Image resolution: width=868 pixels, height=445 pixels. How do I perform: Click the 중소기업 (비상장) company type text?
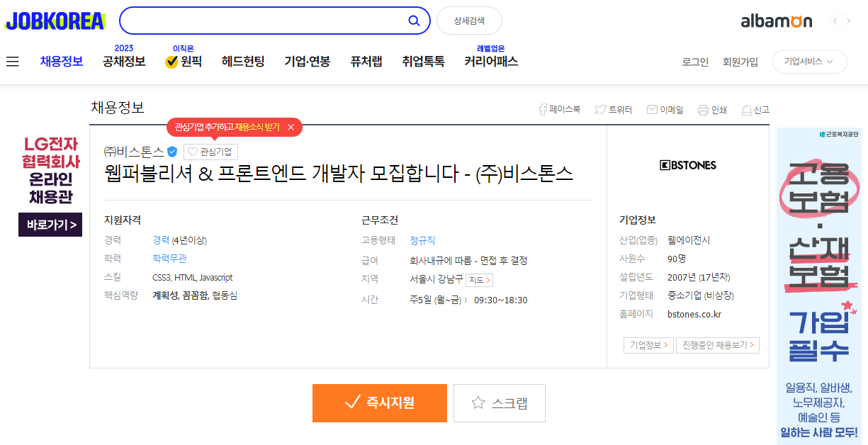pyautogui.click(x=700, y=295)
